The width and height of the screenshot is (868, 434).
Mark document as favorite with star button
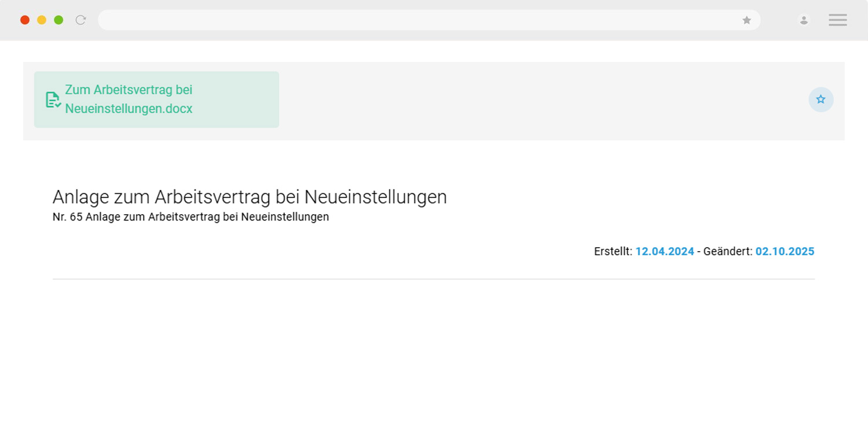[821, 100]
